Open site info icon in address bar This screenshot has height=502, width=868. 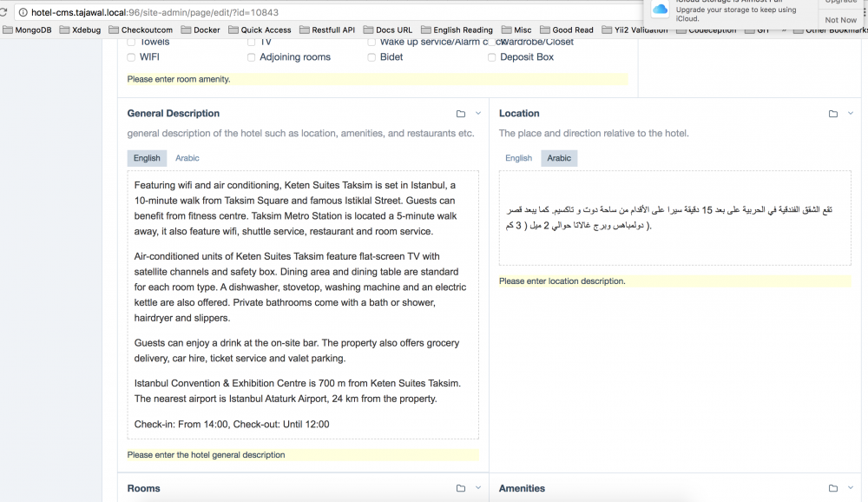(x=23, y=12)
